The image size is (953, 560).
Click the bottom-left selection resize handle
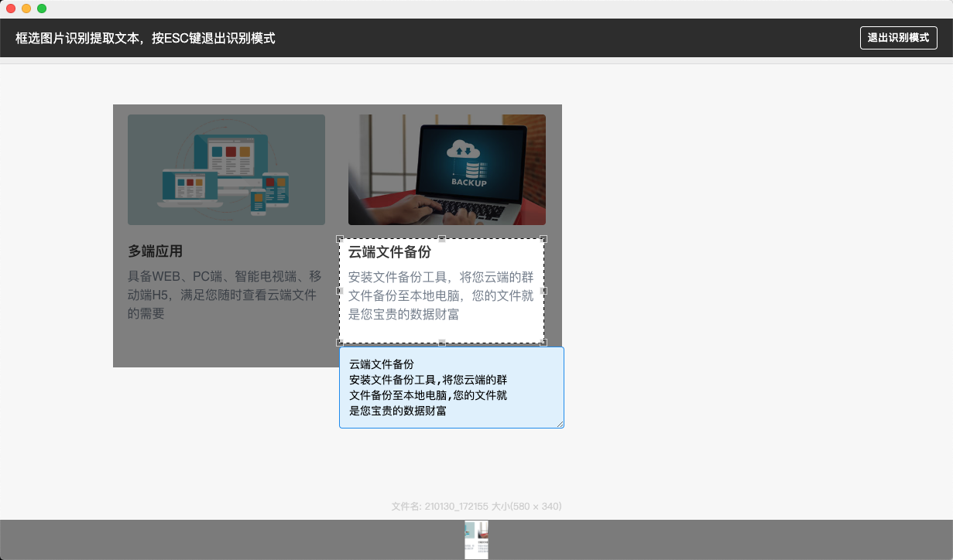tap(339, 343)
